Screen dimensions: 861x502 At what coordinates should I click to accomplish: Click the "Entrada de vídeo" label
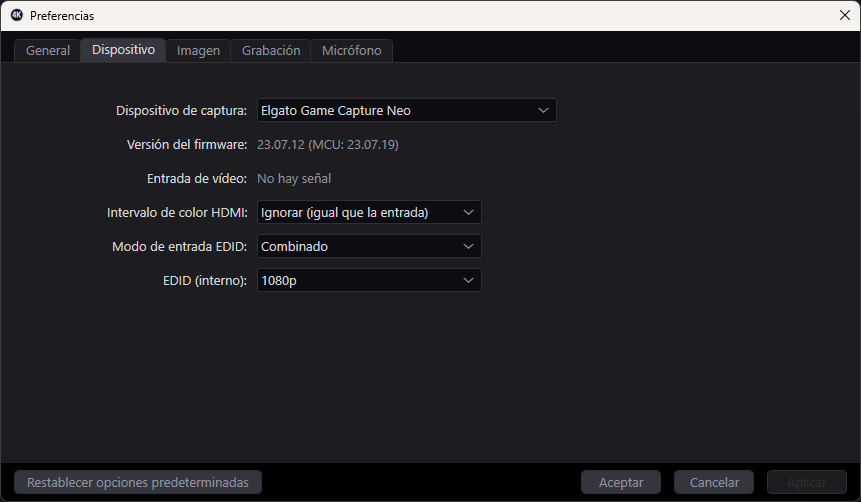(x=196, y=179)
